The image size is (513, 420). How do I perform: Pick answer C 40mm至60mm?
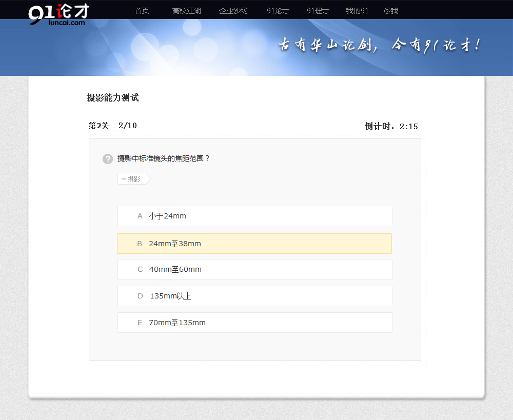point(254,269)
